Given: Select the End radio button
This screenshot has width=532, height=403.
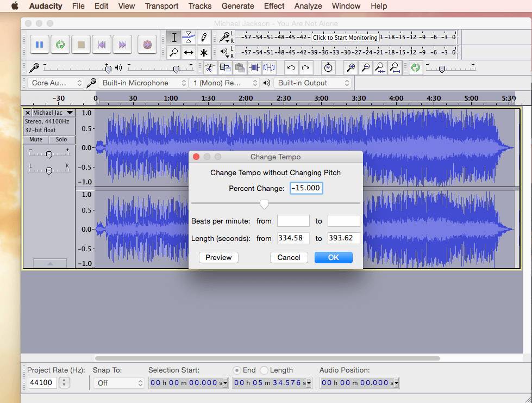Looking at the screenshot, I should pos(237,370).
